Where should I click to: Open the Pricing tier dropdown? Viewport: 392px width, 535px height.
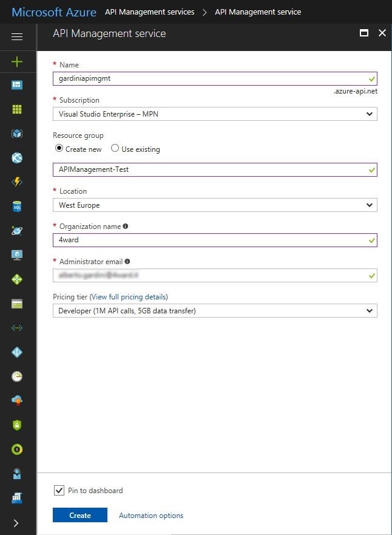coord(215,310)
